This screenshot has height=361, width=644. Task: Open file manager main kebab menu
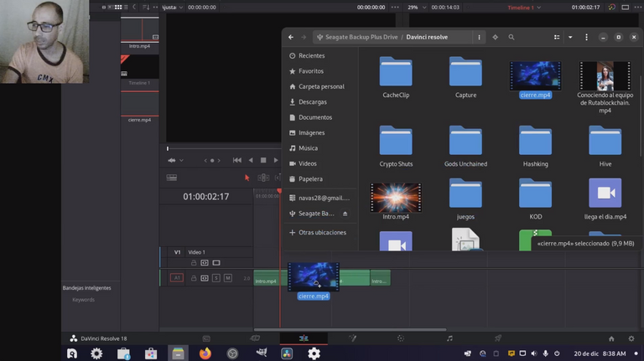click(x=586, y=38)
